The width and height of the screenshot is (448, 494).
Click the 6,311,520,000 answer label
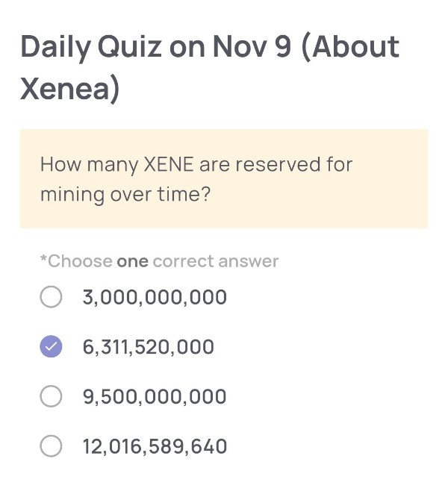148,347
